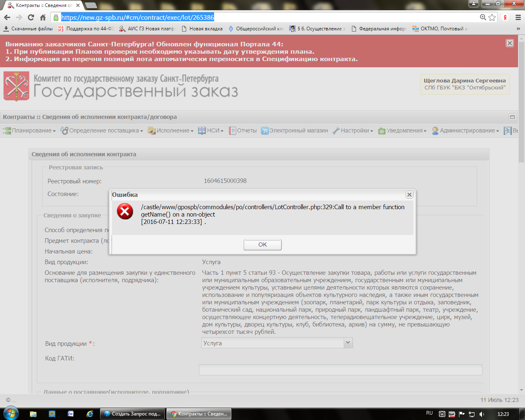Open the spider antivirus tray icon
The image size is (525, 420).
point(442,414)
